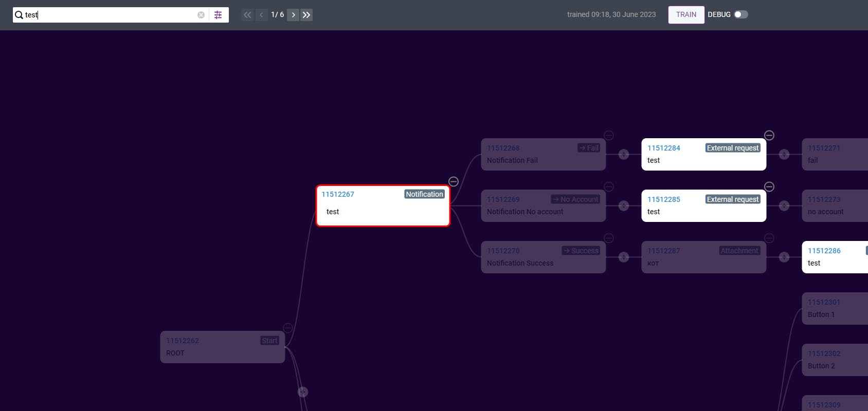
Task: Select the "Notification No account" label
Action: click(525, 212)
